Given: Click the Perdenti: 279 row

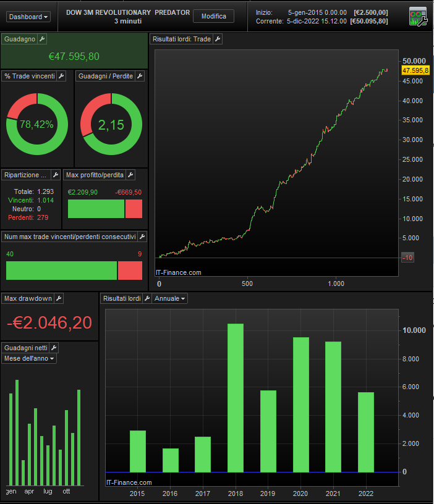Looking at the screenshot, I should coord(28,217).
